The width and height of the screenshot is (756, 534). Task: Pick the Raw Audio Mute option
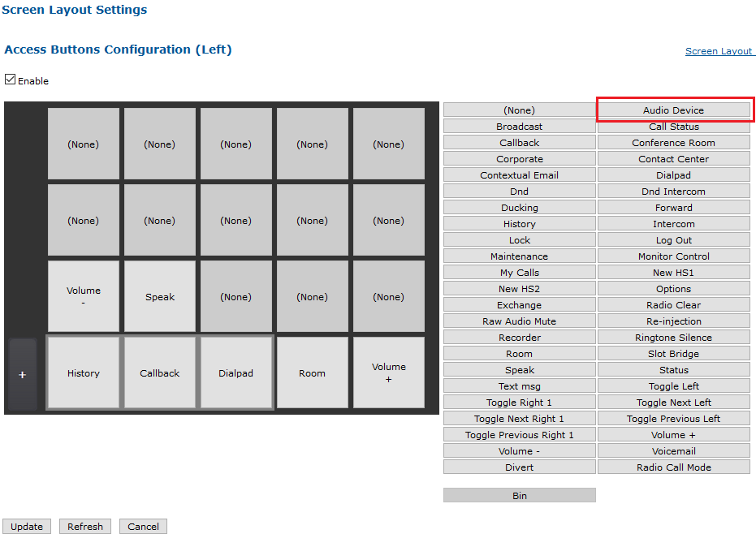point(519,321)
